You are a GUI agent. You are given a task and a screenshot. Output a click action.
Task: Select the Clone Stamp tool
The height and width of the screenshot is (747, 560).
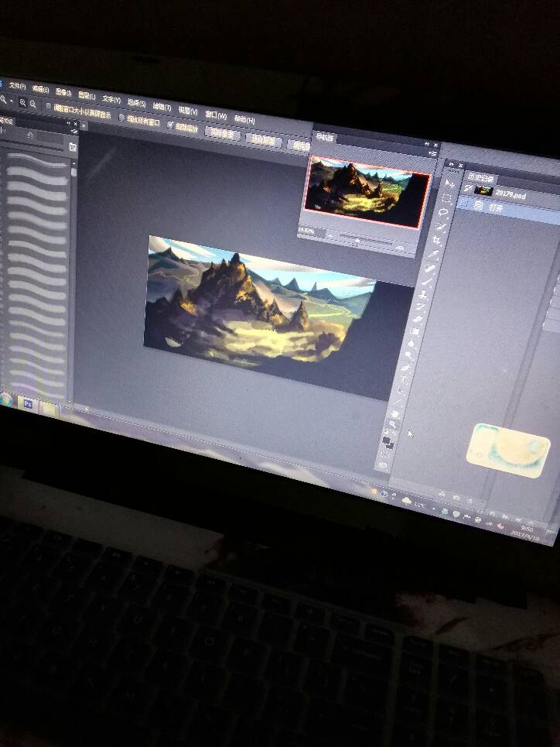point(423,294)
